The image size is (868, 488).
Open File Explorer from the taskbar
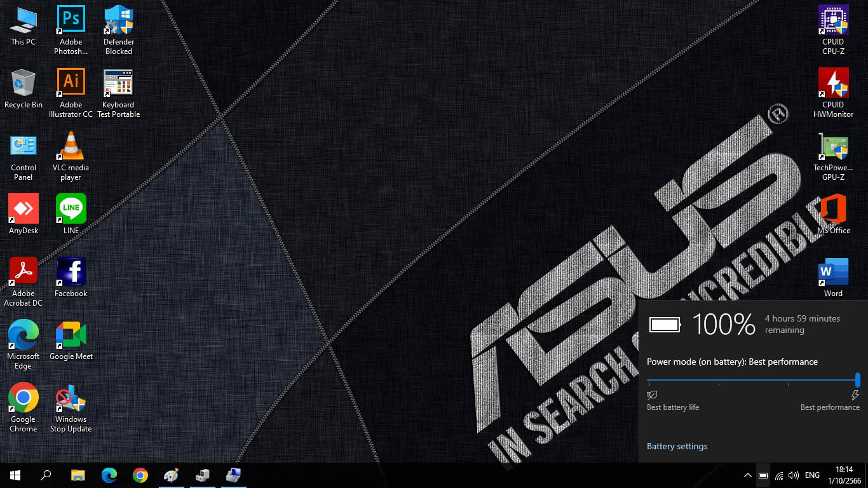78,475
